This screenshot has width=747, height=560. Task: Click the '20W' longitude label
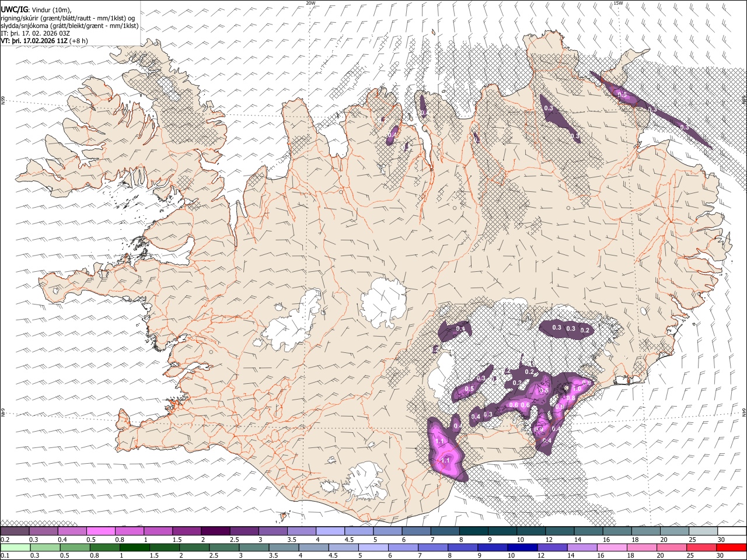point(310,3)
